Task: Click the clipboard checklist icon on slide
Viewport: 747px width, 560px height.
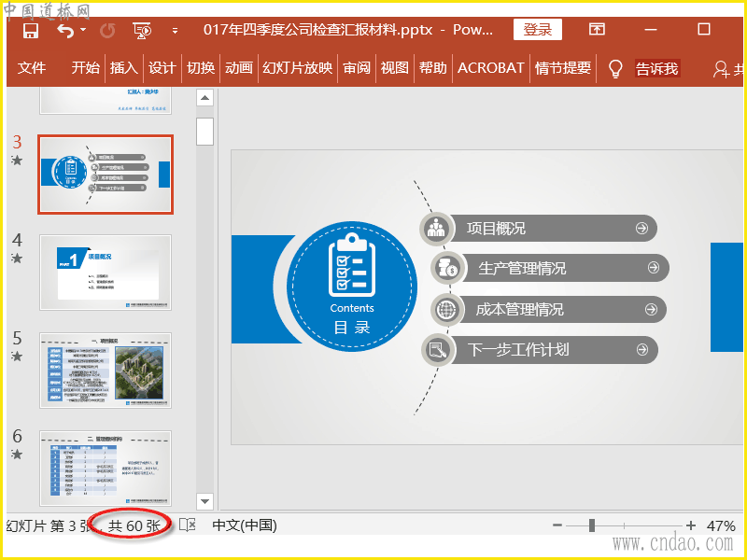Action: point(352,265)
